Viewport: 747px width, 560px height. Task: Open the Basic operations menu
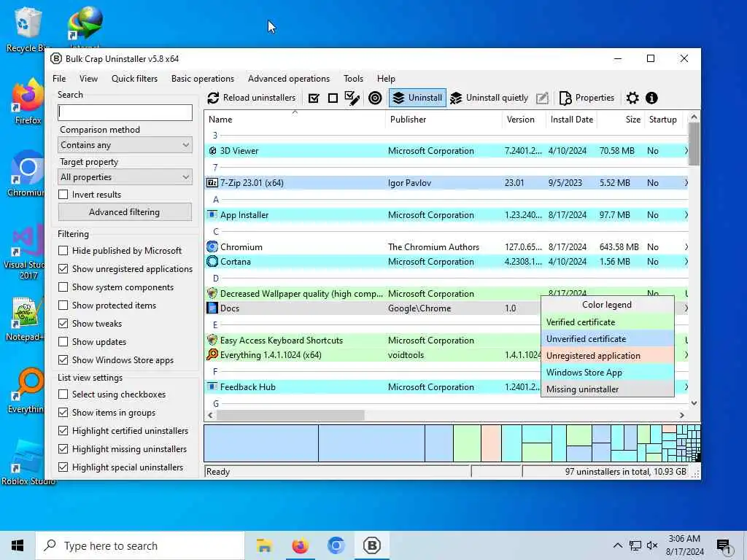click(203, 79)
